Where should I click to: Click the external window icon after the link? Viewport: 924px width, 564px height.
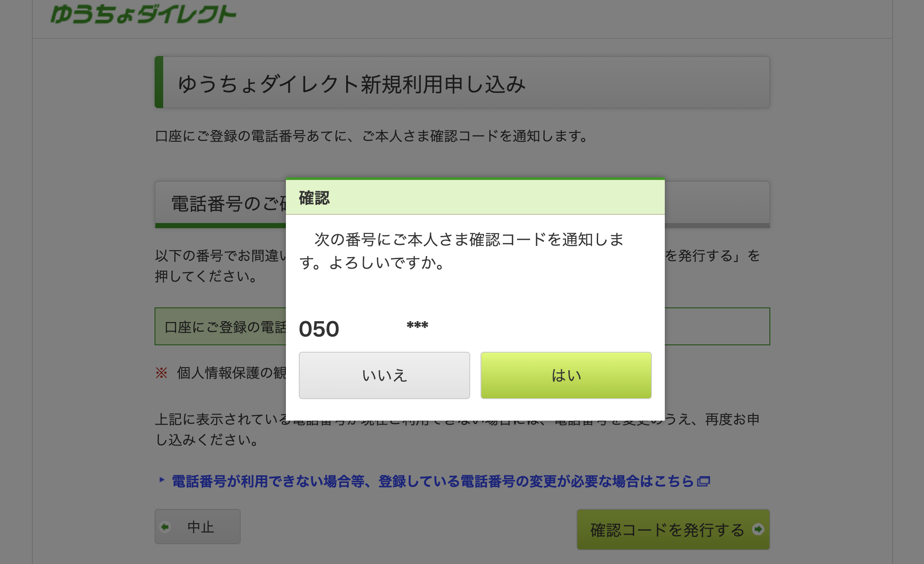coord(703,481)
